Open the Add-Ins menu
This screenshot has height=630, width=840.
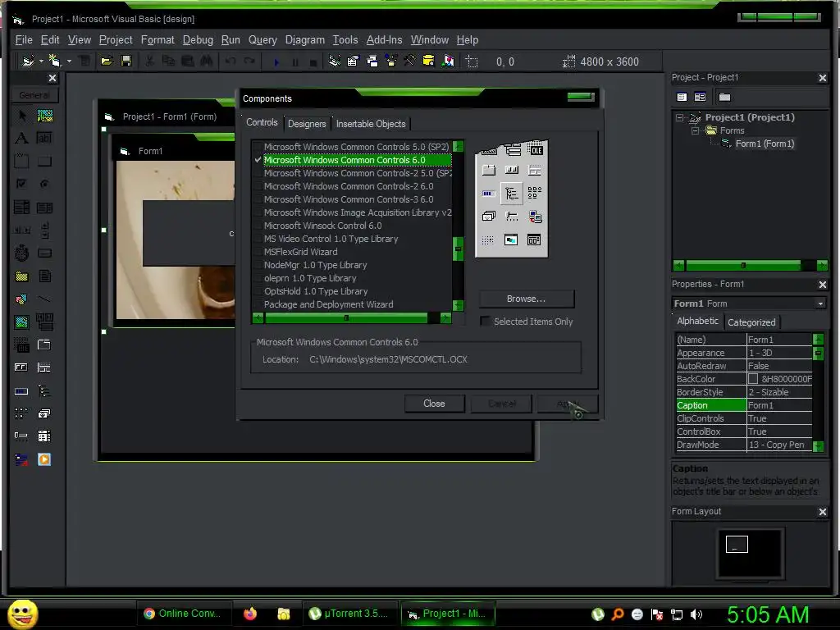pyautogui.click(x=384, y=39)
